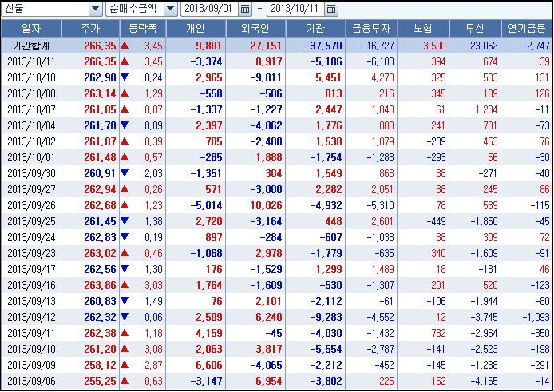The width and height of the screenshot is (554, 392).
Task: Select the 순매수금액 combo box
Action: 141,9
